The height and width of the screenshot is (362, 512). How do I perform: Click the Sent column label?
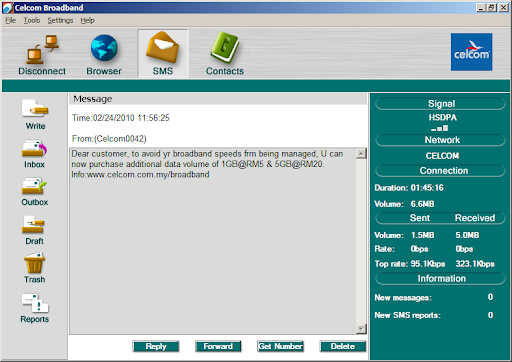coord(420,218)
